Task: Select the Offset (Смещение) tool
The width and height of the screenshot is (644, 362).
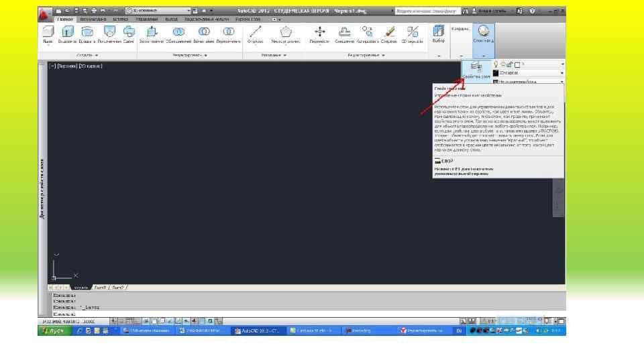Action: point(344,34)
